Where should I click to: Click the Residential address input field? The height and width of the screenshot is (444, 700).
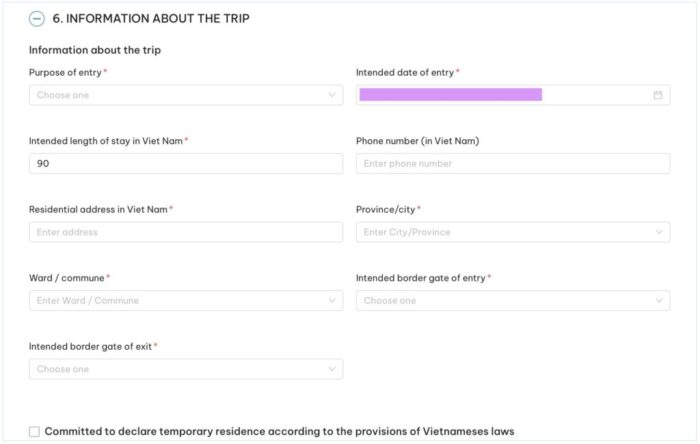[185, 232]
